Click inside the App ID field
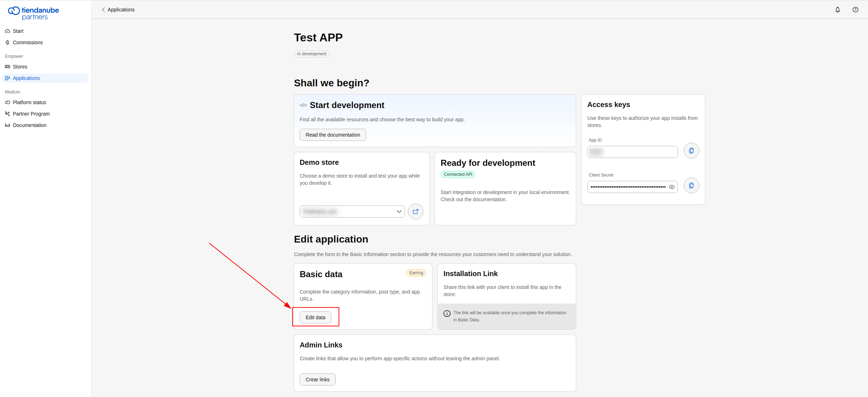Image resolution: width=868 pixels, height=397 pixels. tap(632, 152)
